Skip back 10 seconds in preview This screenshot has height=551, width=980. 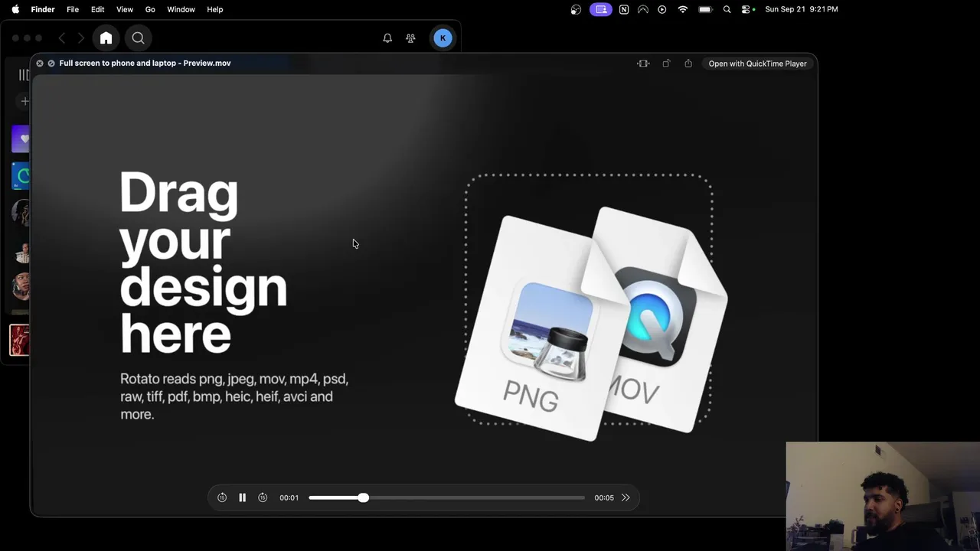(x=222, y=497)
